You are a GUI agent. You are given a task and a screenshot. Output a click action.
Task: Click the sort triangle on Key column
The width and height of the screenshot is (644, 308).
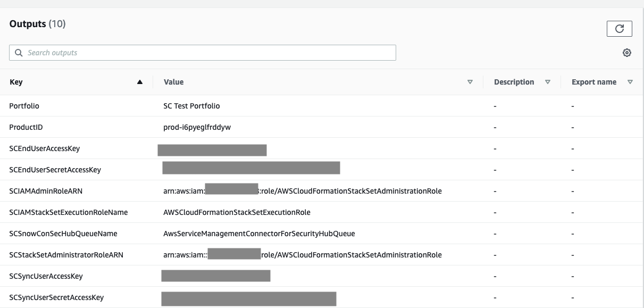[139, 81]
